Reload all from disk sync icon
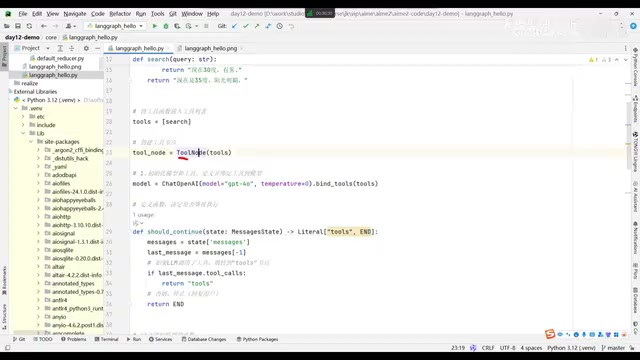The image size is (640, 360). point(29,26)
